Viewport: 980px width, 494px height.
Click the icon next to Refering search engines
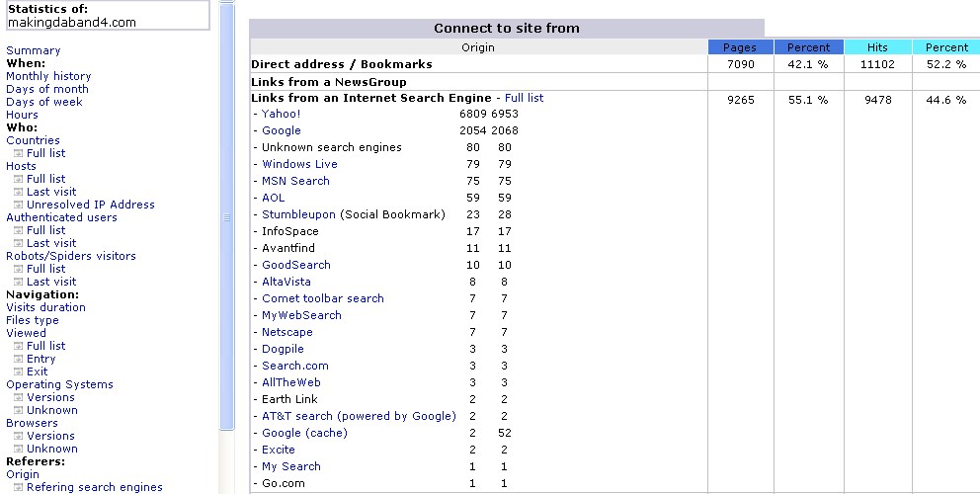18,487
